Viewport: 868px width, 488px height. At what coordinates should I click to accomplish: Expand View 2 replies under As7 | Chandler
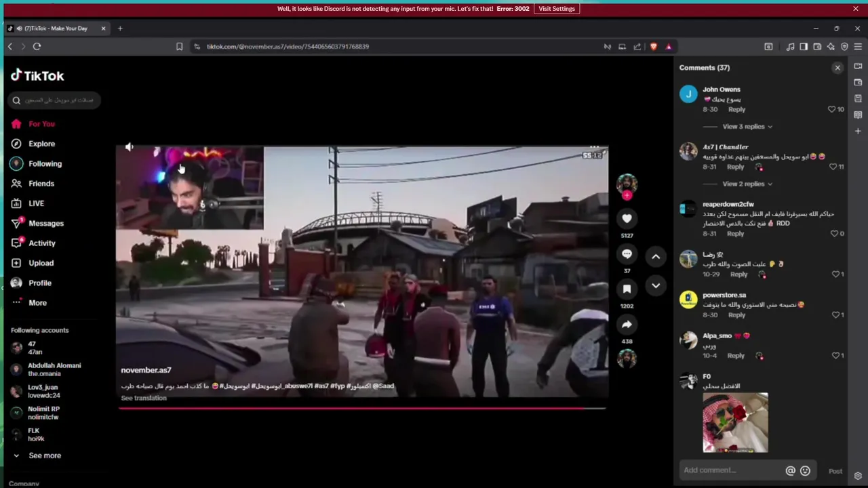pyautogui.click(x=747, y=184)
